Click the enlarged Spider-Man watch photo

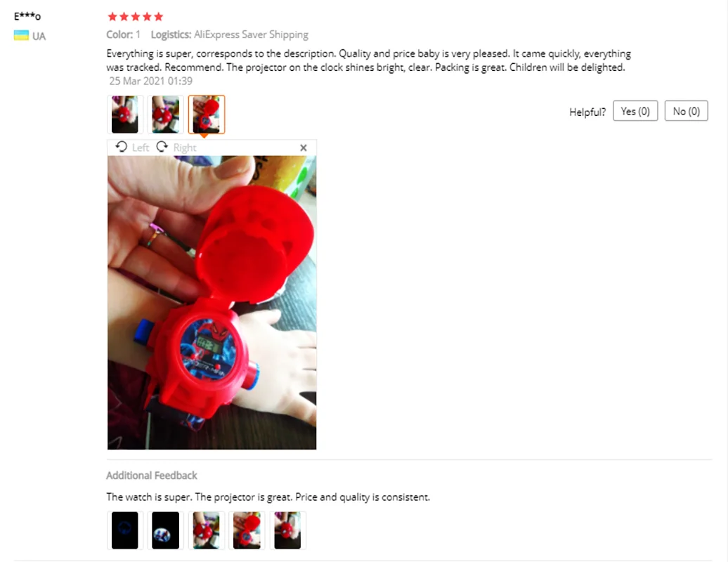(x=212, y=302)
